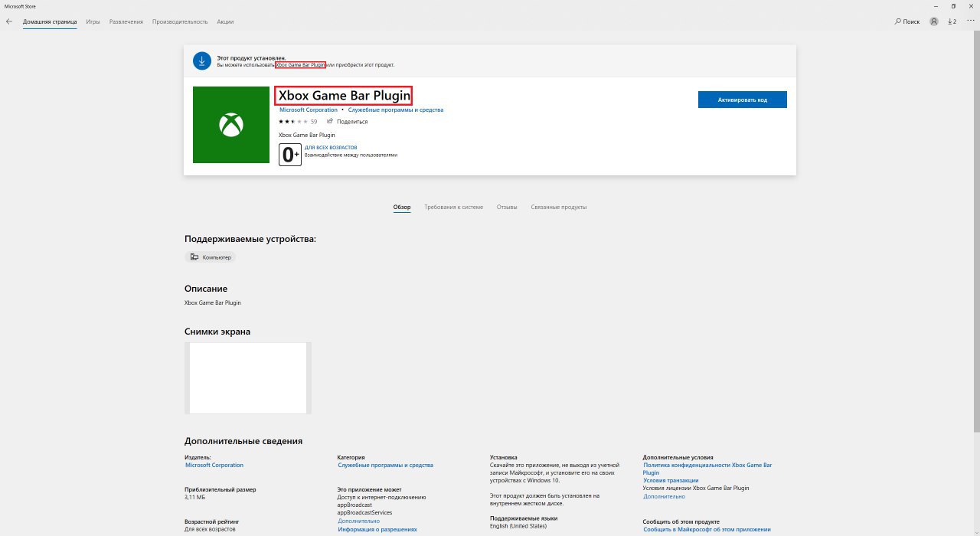980x536 pixels.
Task: Click the Поиск search button
Action: [x=907, y=21]
